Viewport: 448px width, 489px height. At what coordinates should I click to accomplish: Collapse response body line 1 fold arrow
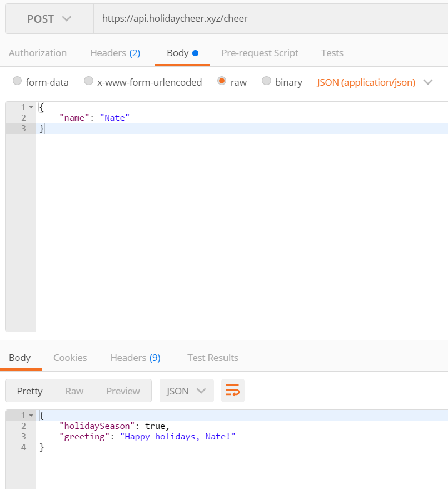coord(31,416)
